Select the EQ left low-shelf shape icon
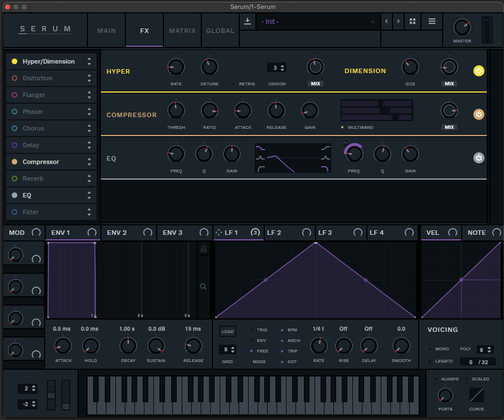The width and height of the screenshot is (504, 420). coord(260,148)
